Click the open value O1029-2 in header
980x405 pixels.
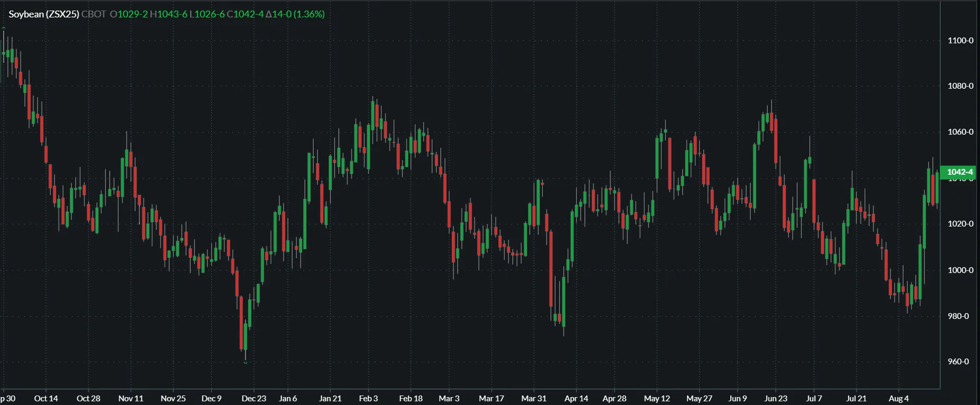click(129, 14)
